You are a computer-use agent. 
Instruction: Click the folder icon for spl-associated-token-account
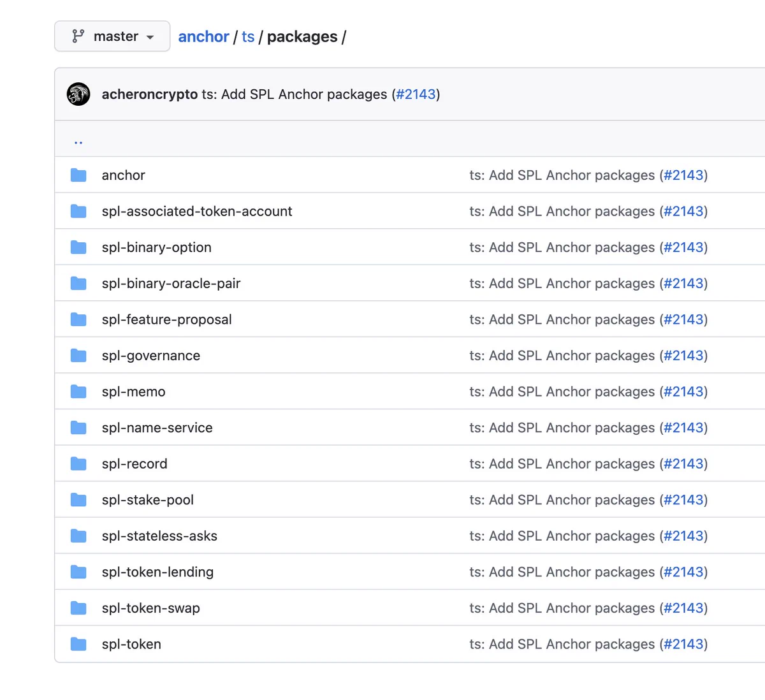[78, 211]
